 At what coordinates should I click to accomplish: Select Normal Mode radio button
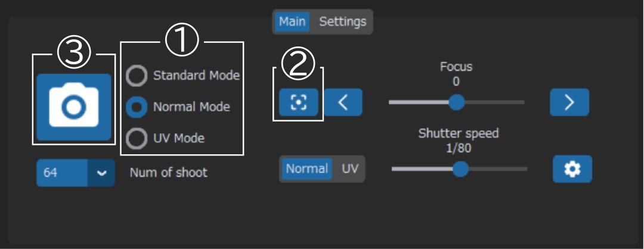click(137, 107)
